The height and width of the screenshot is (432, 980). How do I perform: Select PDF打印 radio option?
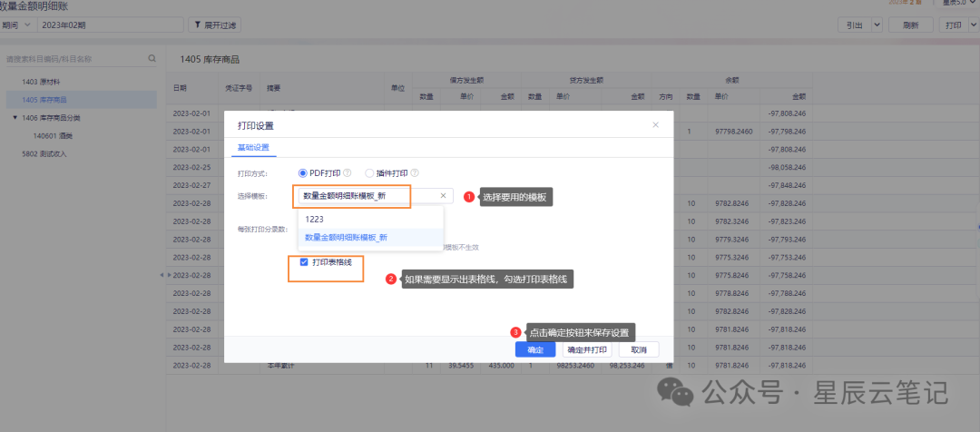(x=303, y=173)
